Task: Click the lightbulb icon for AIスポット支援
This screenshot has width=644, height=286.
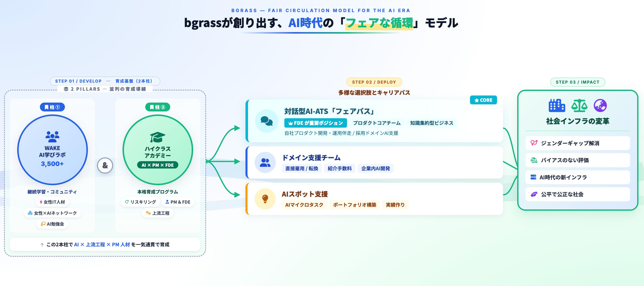Action: point(265,199)
